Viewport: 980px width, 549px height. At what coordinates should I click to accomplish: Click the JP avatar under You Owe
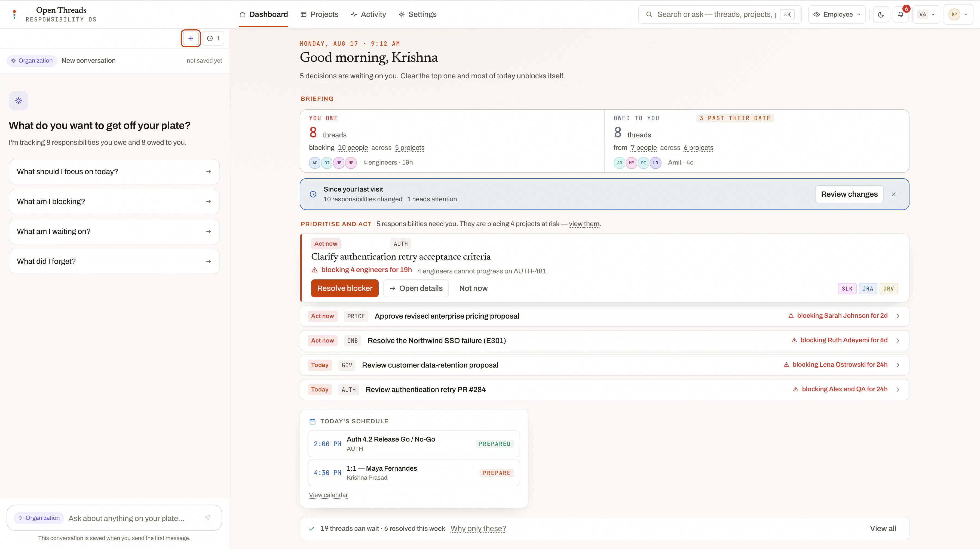click(339, 163)
